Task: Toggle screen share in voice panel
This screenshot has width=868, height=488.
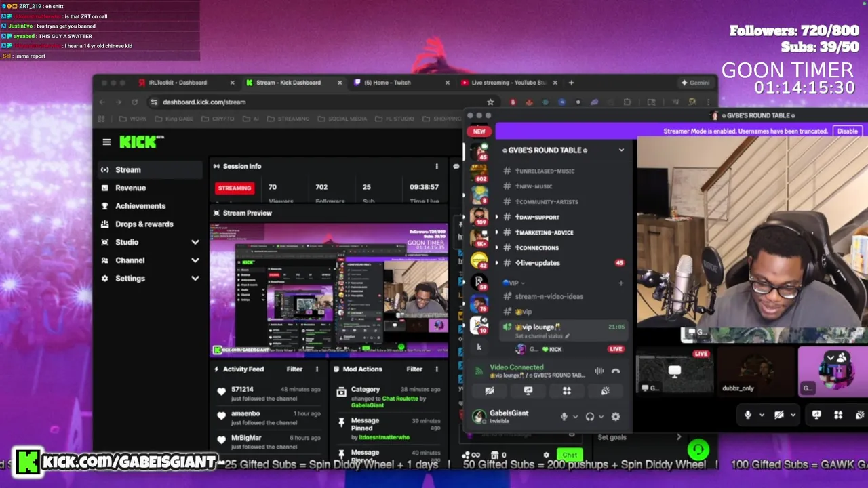Action: (528, 391)
